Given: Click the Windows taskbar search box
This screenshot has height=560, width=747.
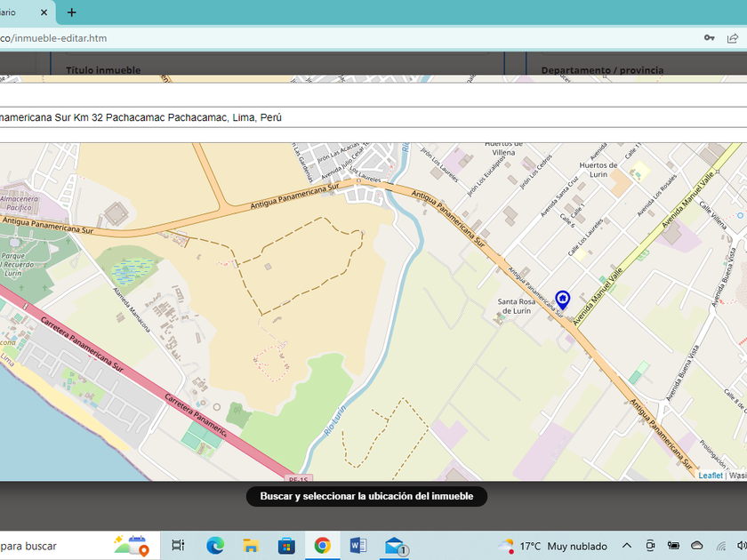Looking at the screenshot, I should pyautogui.click(x=53, y=545).
